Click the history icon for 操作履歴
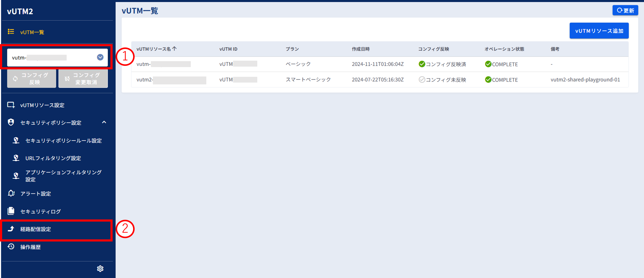Image resolution: width=644 pixels, height=278 pixels. point(11,247)
